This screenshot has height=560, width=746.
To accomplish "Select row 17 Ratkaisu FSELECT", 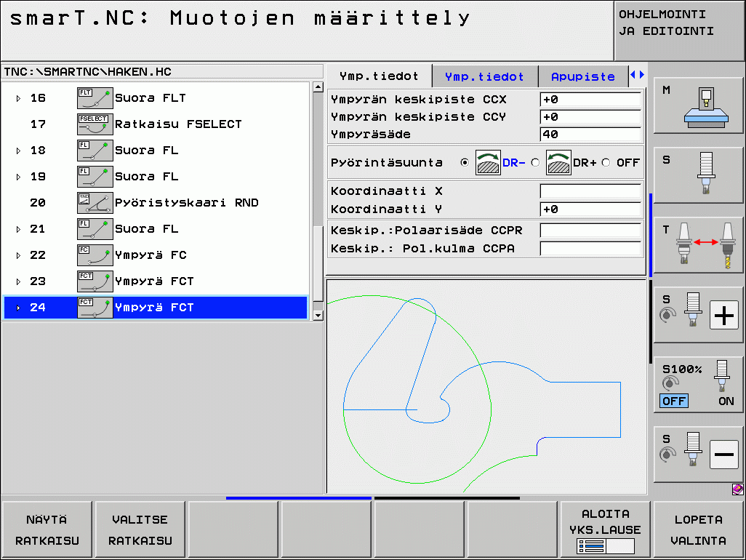I will (x=156, y=124).
